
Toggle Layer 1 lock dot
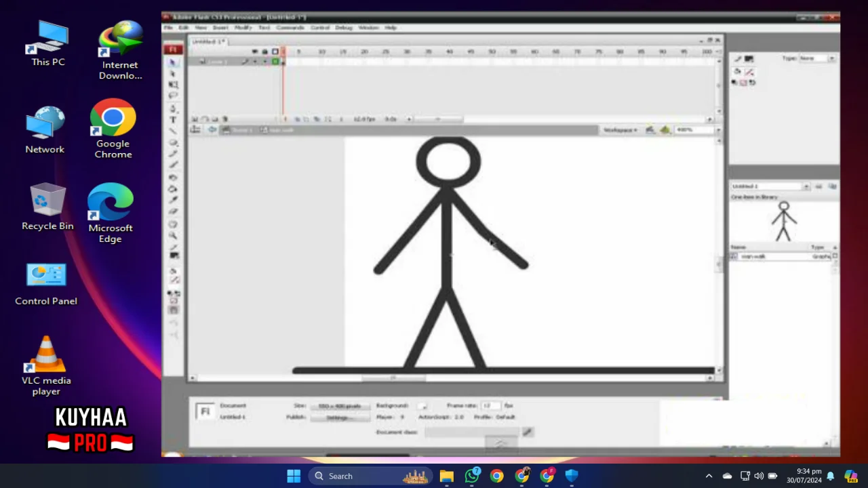pyautogui.click(x=264, y=62)
